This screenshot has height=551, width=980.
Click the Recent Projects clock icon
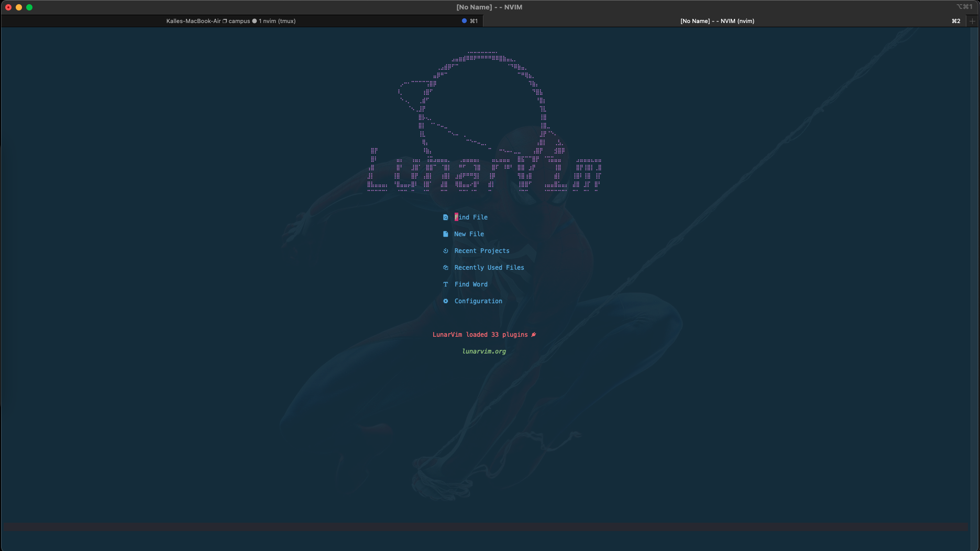(x=446, y=251)
